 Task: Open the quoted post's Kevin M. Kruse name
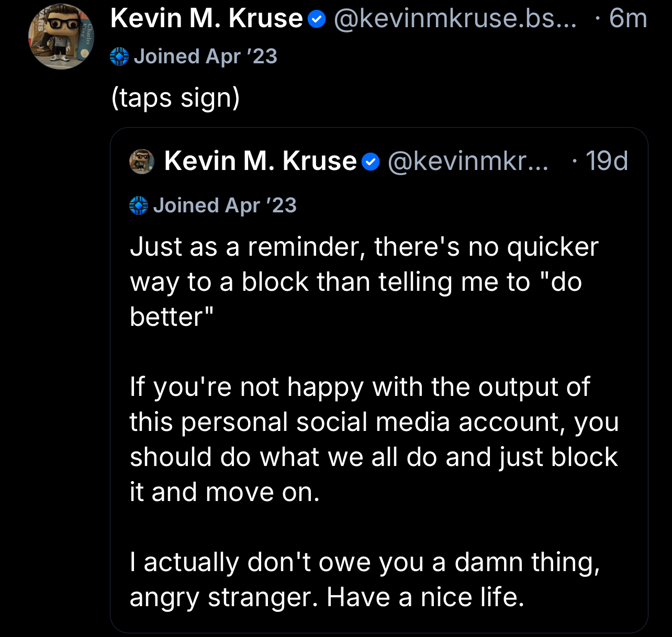[260, 161]
